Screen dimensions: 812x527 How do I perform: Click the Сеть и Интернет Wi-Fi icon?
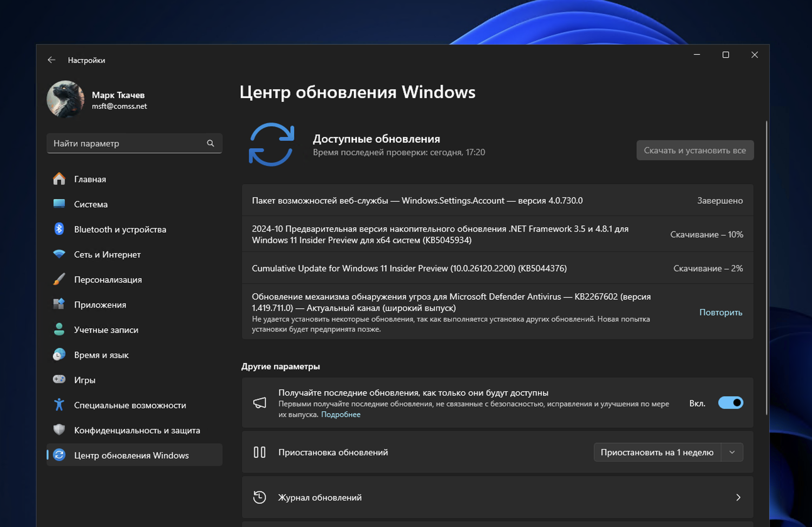coord(59,254)
